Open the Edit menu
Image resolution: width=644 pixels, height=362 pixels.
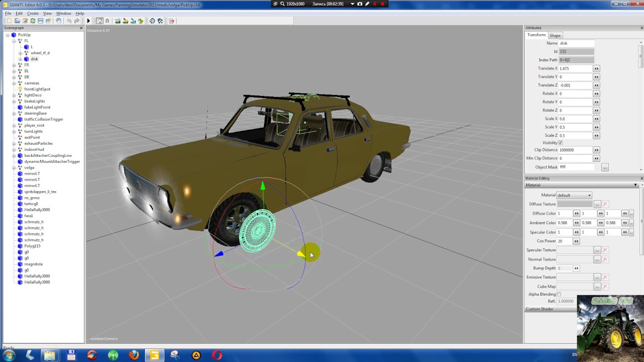19,13
